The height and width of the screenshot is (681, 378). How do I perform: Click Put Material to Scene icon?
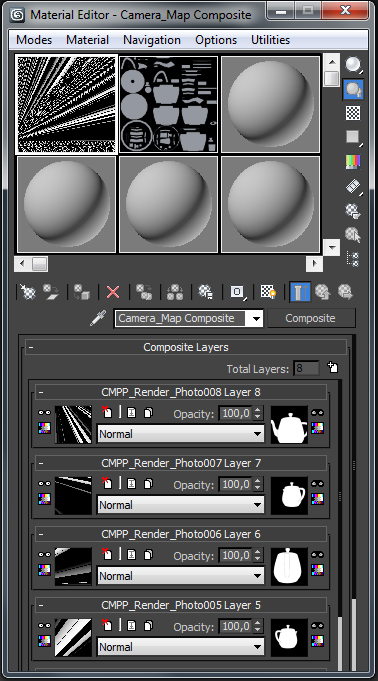51,291
